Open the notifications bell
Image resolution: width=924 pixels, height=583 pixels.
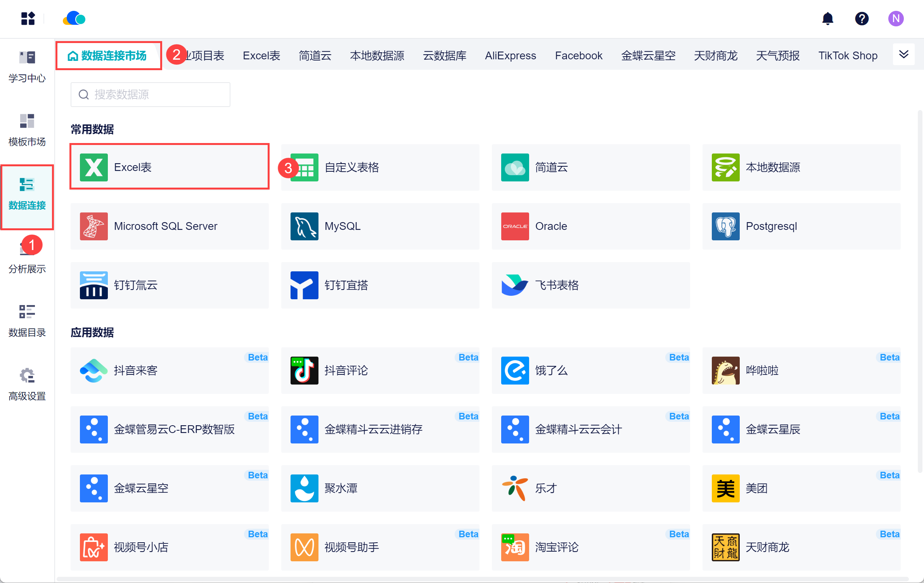pos(827,18)
